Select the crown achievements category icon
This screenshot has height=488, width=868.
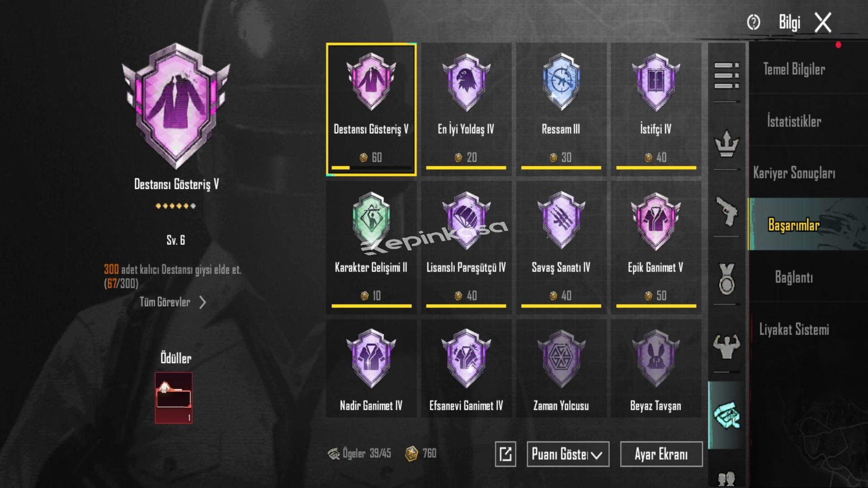click(726, 143)
